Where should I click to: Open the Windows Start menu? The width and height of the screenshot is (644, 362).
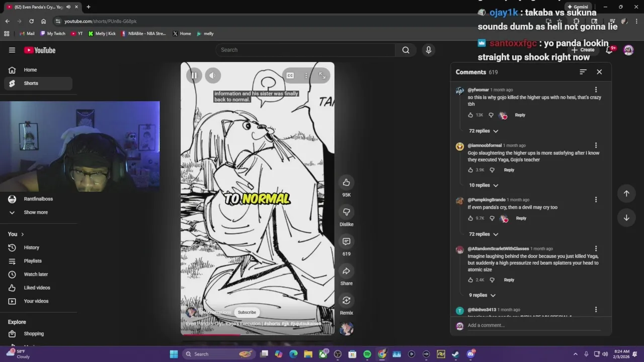174,354
